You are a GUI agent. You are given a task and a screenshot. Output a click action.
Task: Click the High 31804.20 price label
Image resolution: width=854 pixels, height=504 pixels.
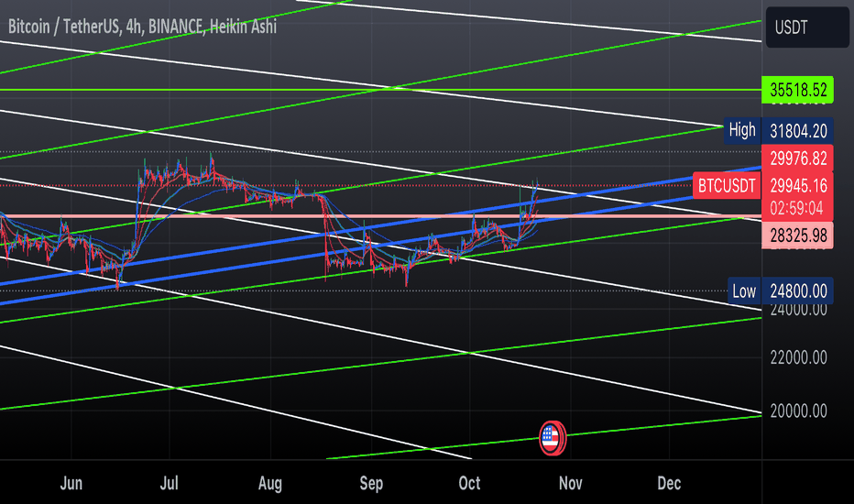[x=778, y=131]
